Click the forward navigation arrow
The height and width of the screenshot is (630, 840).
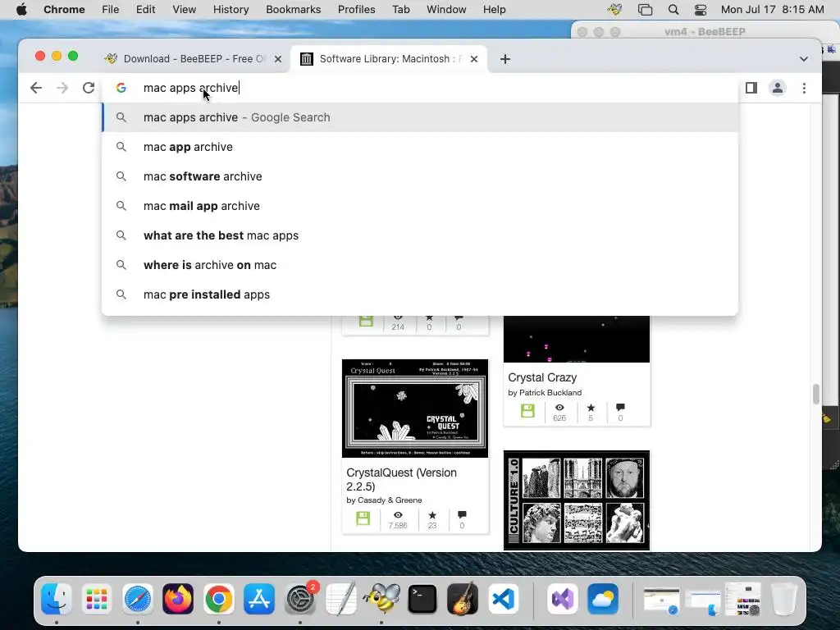tap(62, 88)
